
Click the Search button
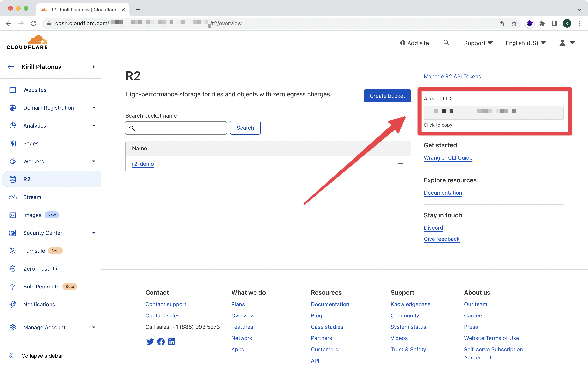tap(245, 128)
